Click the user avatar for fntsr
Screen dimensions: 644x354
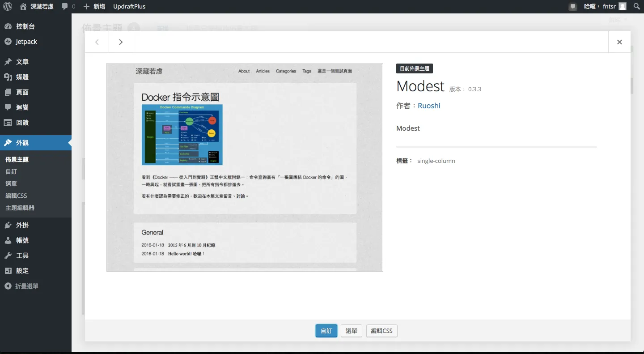coord(623,6)
